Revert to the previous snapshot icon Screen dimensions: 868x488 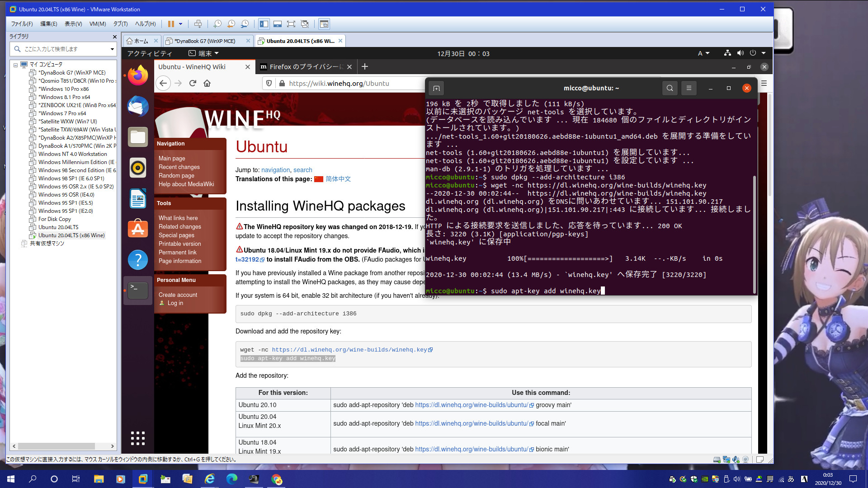click(x=231, y=24)
